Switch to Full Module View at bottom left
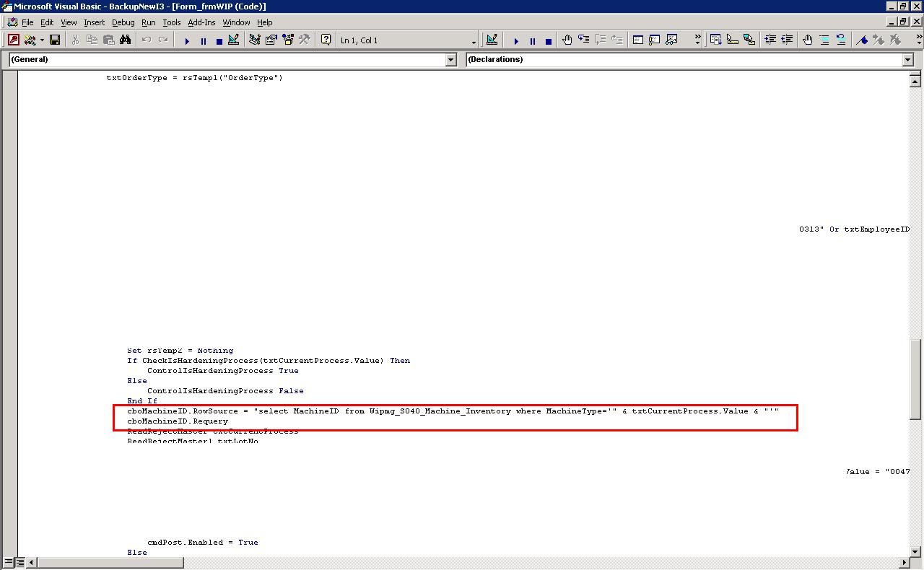Viewport: 924px width, 570px height. click(x=19, y=562)
